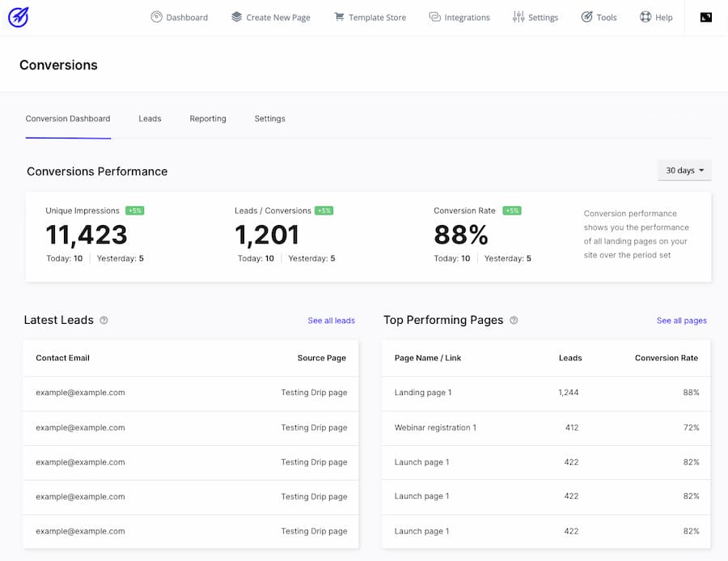The width and height of the screenshot is (728, 561).
Task: Open the Help menu label
Action: (x=664, y=18)
